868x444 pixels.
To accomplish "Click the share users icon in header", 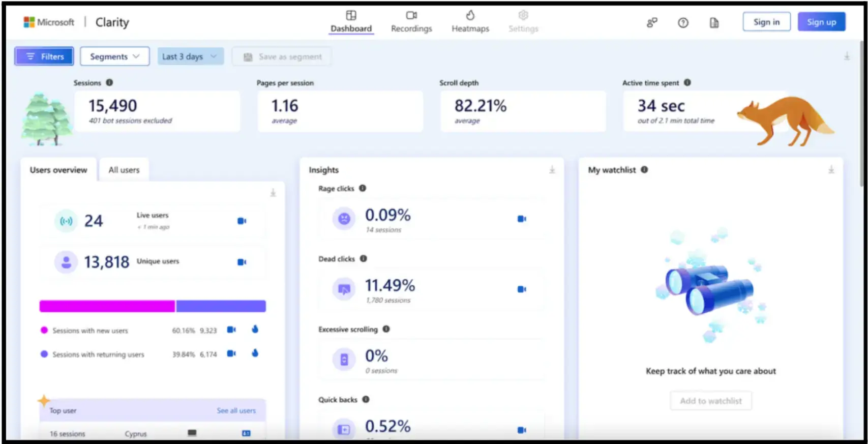I will 651,22.
